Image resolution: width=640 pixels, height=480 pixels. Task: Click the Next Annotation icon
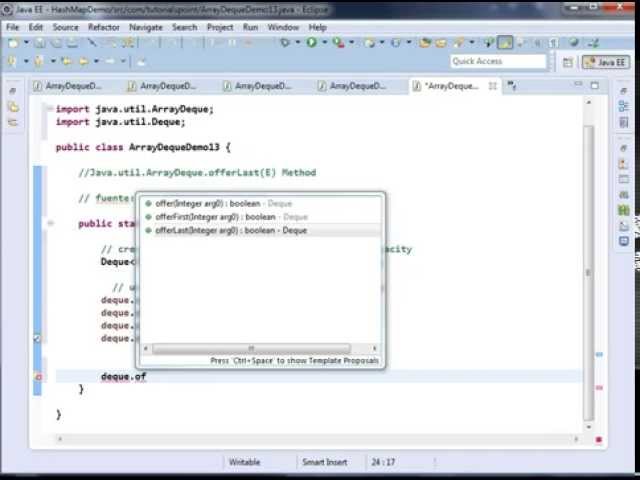coord(12,61)
